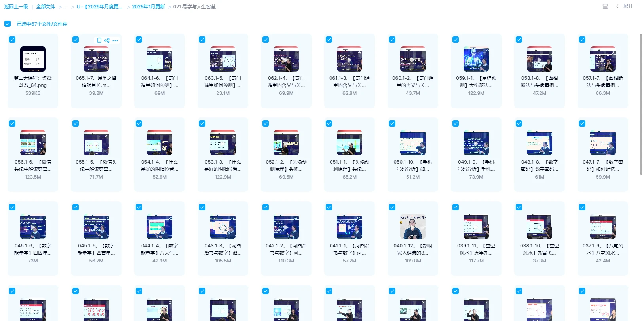The width and height of the screenshot is (644, 321).
Task: Uncheck the 046.1-6 数字能量学 checkbox
Action: tap(12, 207)
